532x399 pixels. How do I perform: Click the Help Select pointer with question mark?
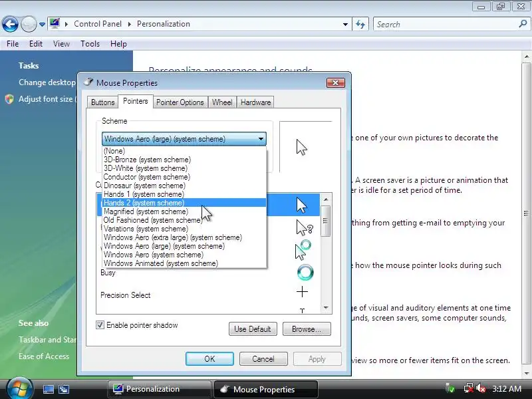coord(304,227)
